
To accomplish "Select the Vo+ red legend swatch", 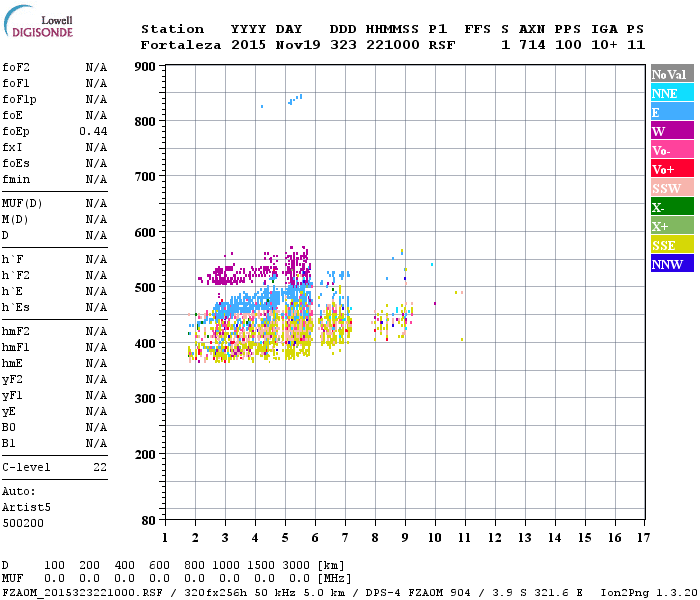I will 672,169.
